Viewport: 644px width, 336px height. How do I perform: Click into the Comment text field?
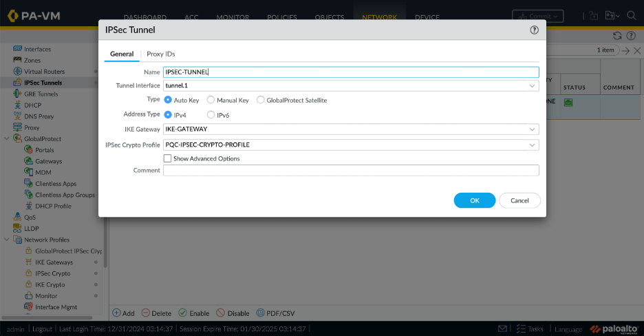(x=351, y=171)
